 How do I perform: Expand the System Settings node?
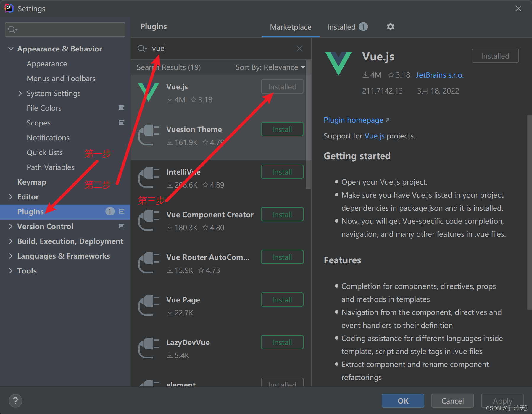pyautogui.click(x=20, y=93)
